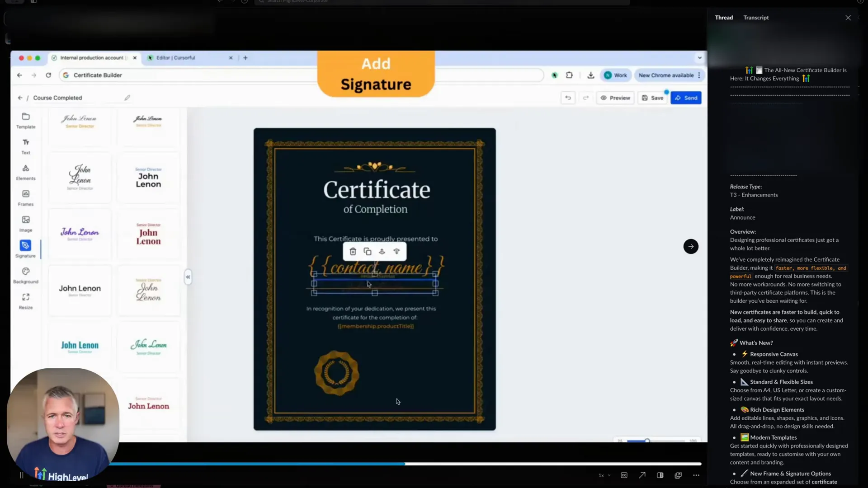This screenshot has width=868, height=488.
Task: Click the Preview button
Action: pos(615,98)
